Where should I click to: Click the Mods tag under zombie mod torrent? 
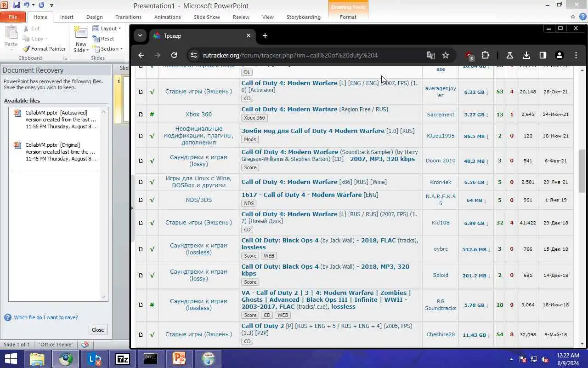tap(250, 139)
